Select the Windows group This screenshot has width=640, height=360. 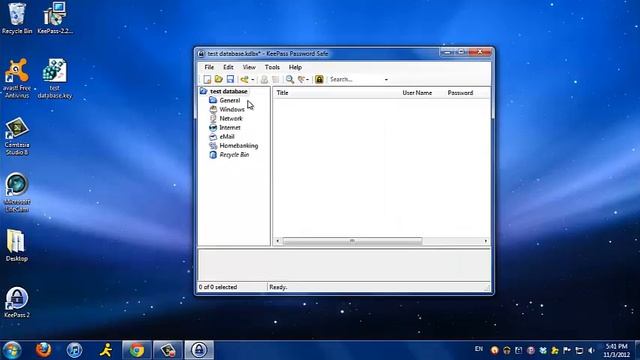point(232,109)
